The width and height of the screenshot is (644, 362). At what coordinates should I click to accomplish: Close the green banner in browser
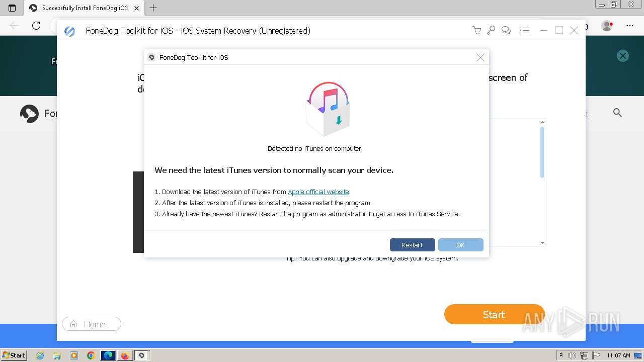click(623, 56)
